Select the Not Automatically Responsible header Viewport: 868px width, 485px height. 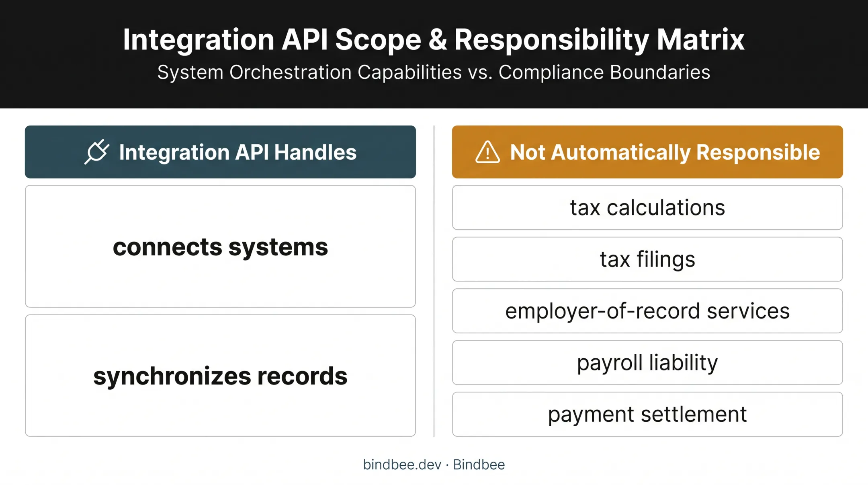[647, 152]
